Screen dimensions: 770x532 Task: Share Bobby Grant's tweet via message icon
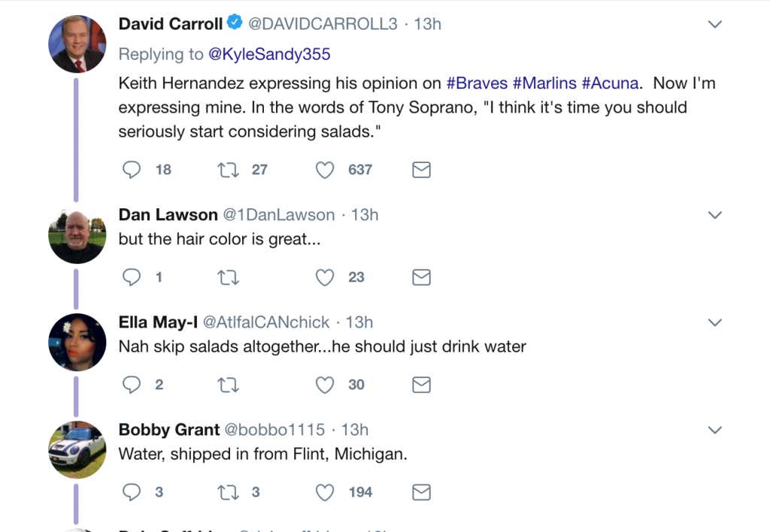coord(421,492)
